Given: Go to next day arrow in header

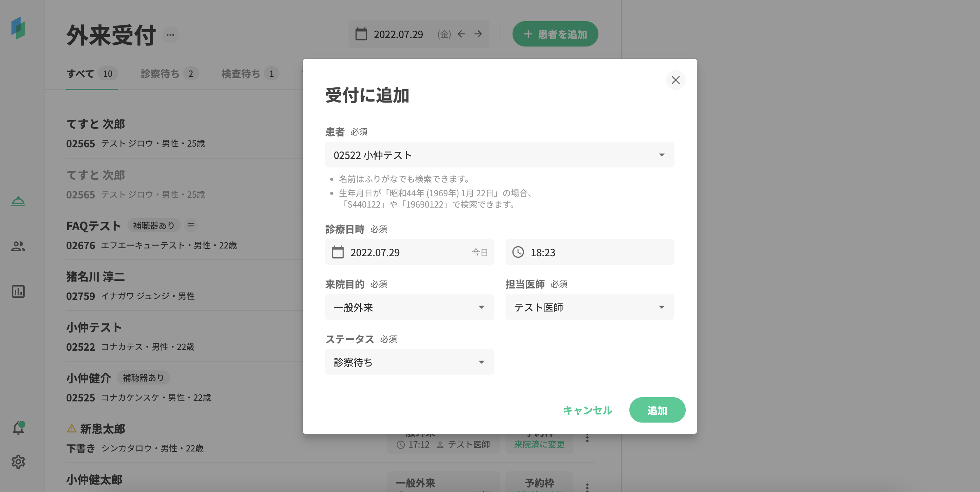Looking at the screenshot, I should tap(478, 34).
